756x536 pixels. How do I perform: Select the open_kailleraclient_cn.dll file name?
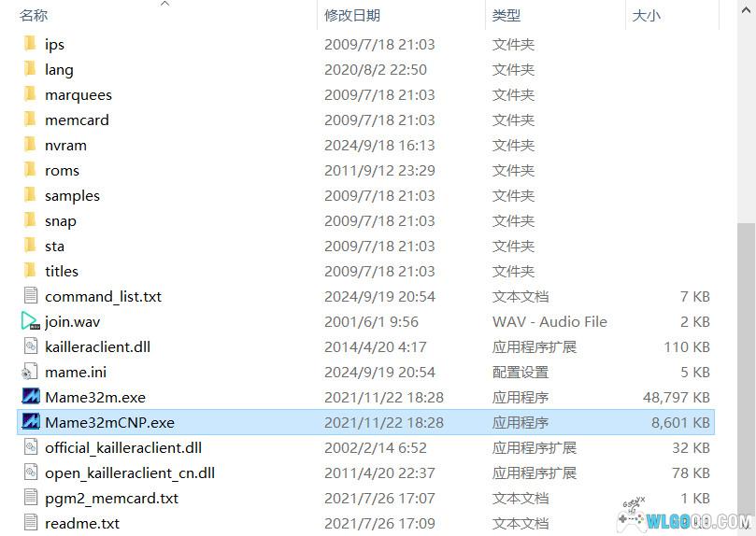click(x=130, y=473)
